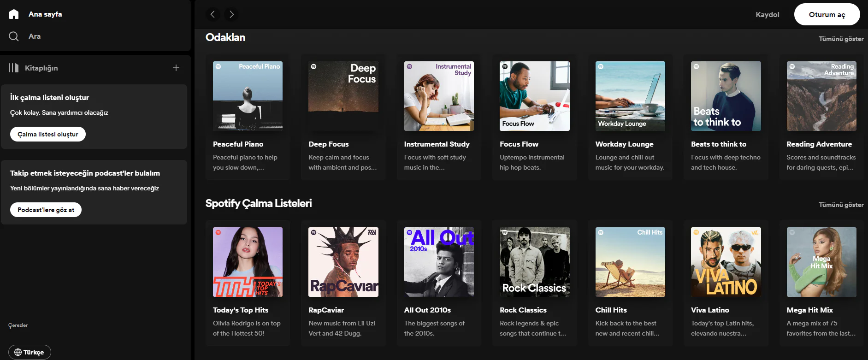Screen dimensions: 868x360
Task: Click the Workday Lounge title text
Action: (x=625, y=144)
